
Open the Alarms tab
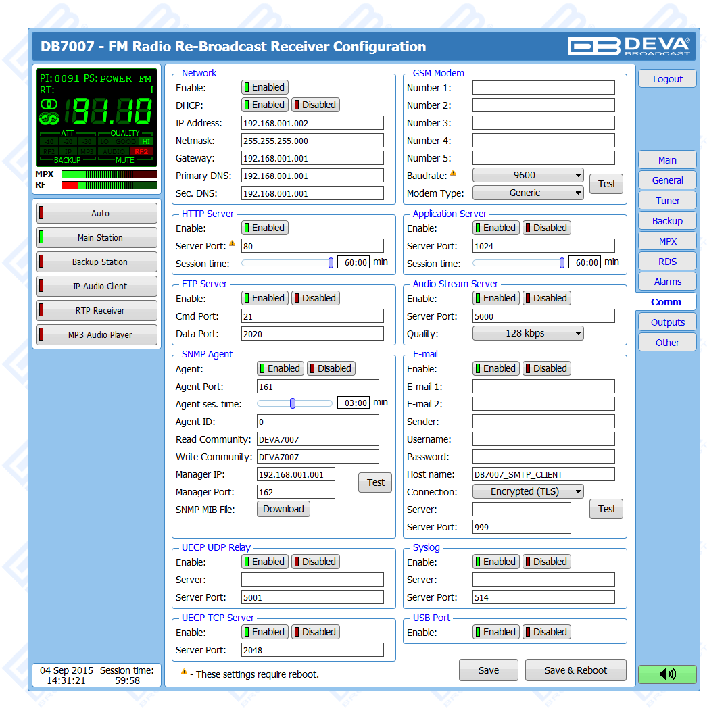tap(667, 282)
